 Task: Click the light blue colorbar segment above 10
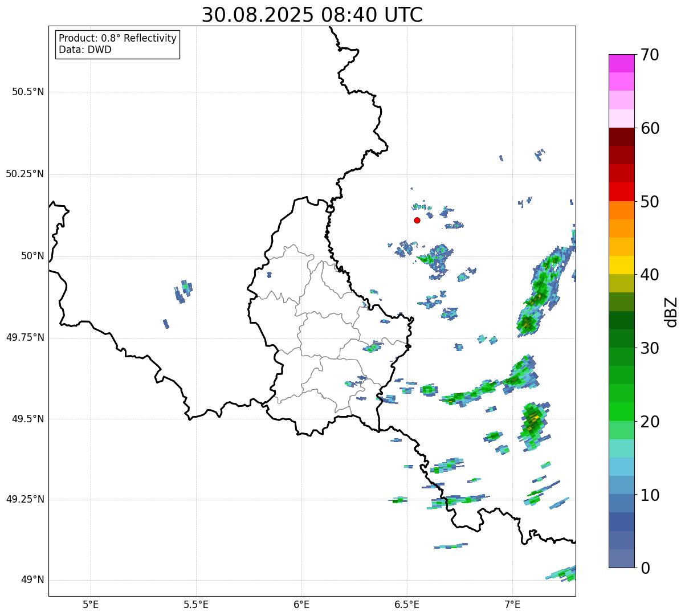621,486
